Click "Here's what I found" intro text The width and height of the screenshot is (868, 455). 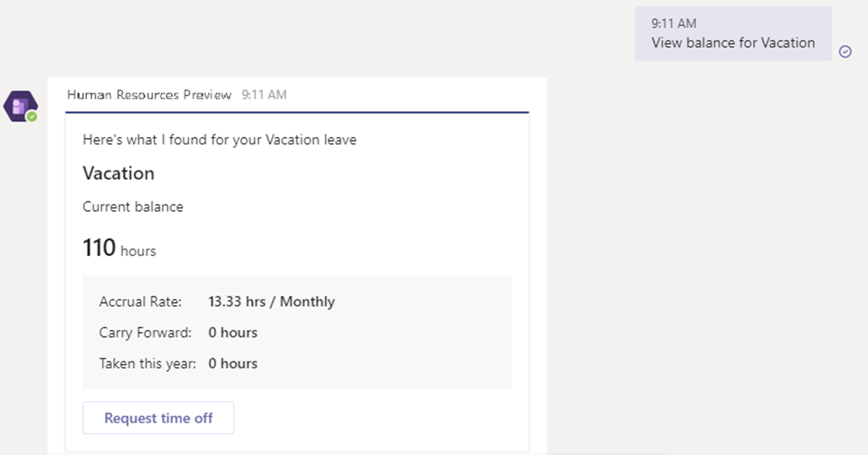[219, 140]
